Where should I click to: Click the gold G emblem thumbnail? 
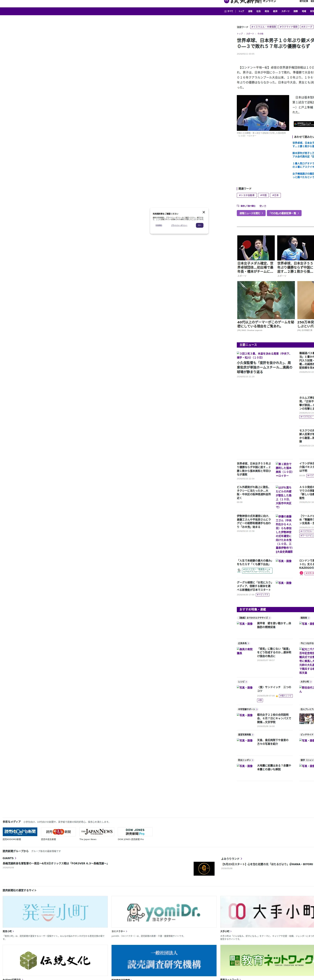[204, 869]
